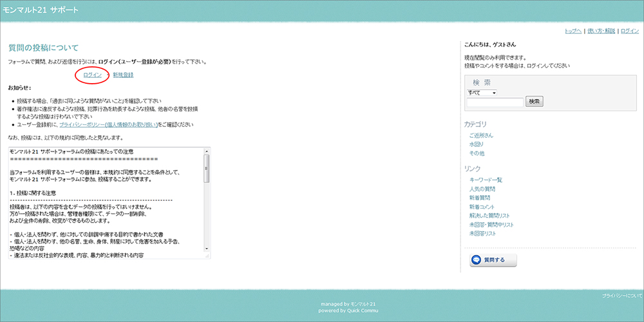Click the search keyword input field

pyautogui.click(x=495, y=102)
